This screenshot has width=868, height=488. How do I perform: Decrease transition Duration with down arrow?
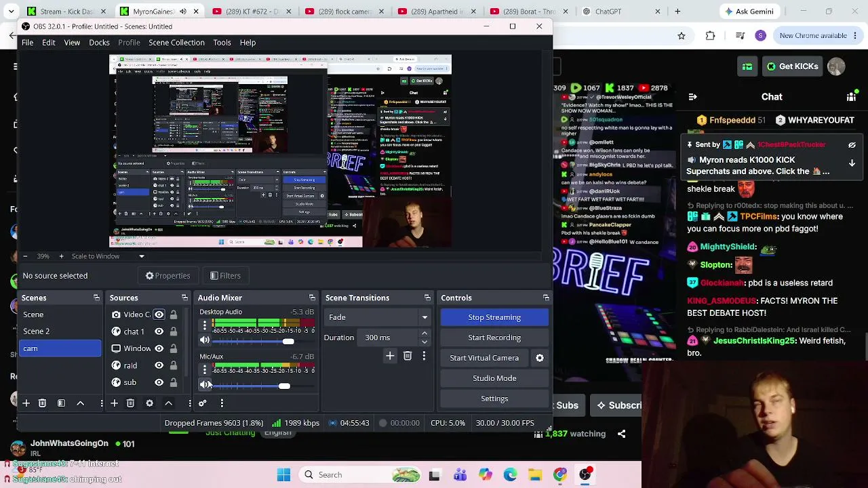425,342
